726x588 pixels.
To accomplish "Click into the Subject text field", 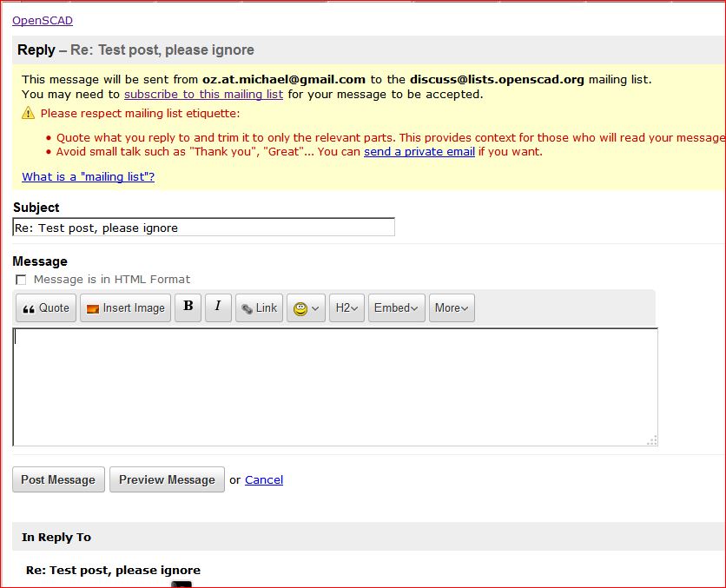I will point(203,228).
